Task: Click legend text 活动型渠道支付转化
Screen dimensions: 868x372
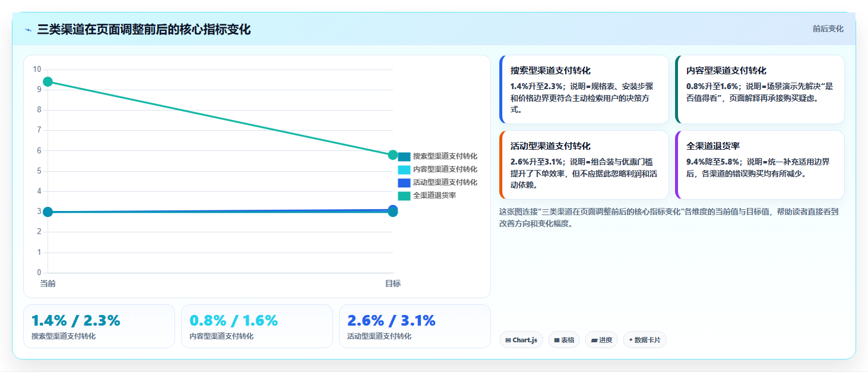Action: (x=445, y=182)
